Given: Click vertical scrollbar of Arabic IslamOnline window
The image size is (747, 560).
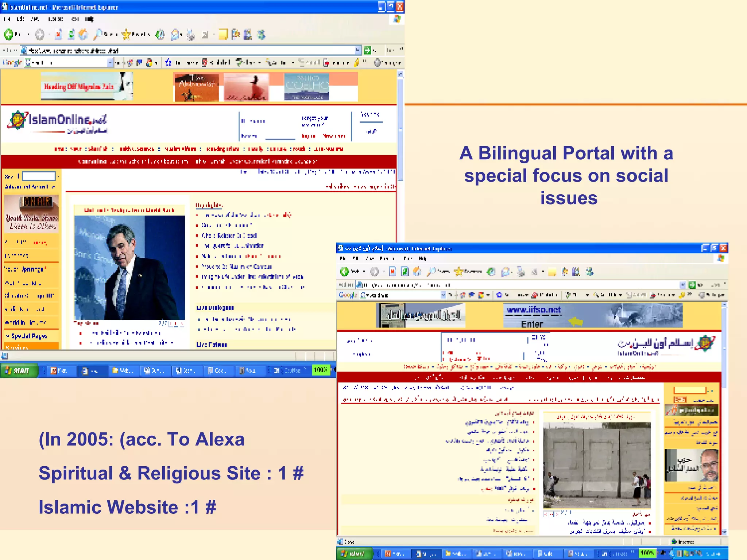Looking at the screenshot, I should click(724, 419).
